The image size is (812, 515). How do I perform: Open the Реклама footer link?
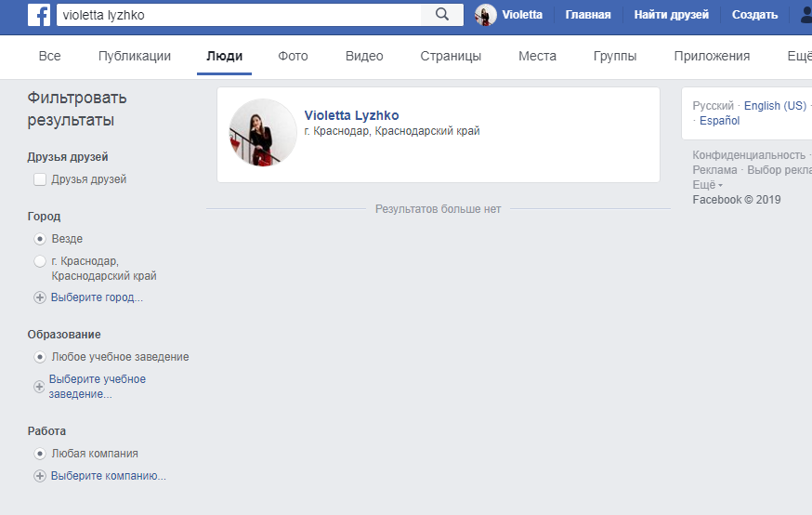(714, 170)
